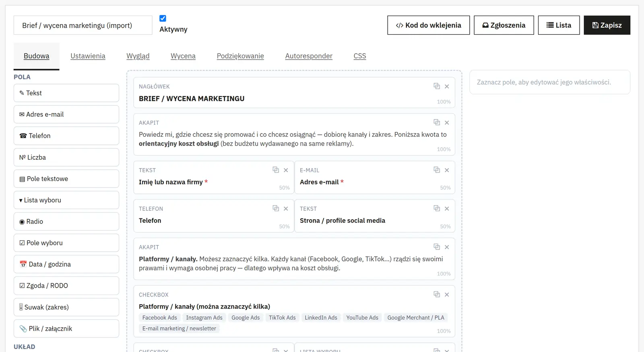
Task: Add a Radio field from the palette
Action: (x=66, y=221)
